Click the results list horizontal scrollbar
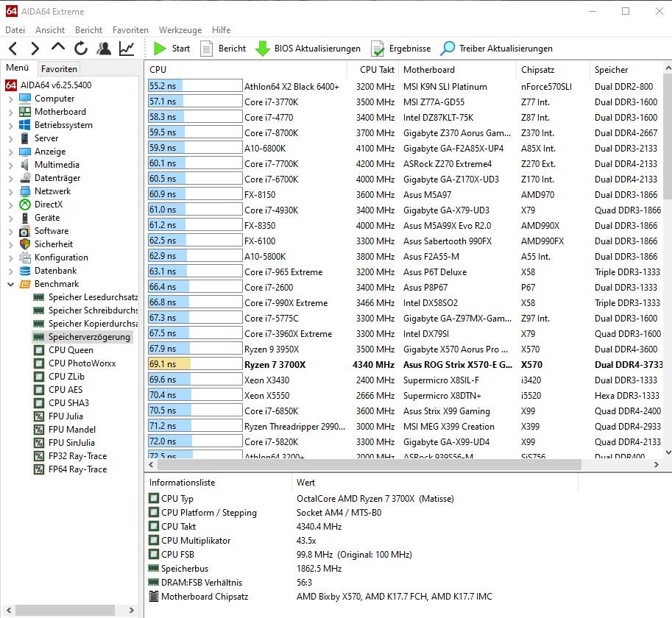 [369, 464]
